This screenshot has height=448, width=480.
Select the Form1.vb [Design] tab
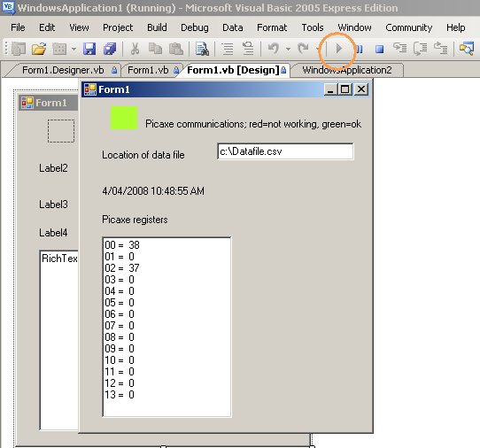click(x=234, y=70)
